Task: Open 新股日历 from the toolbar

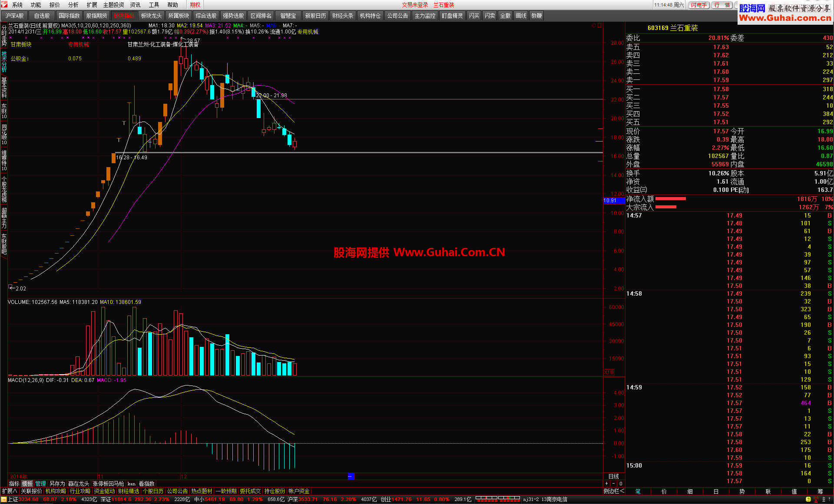Action: pyautogui.click(x=316, y=16)
